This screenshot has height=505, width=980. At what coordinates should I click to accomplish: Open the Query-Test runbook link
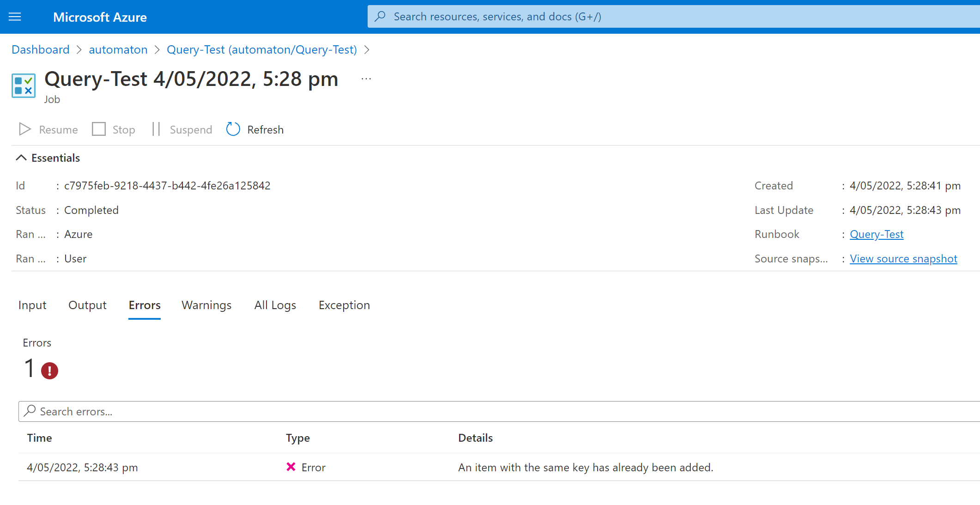point(876,234)
